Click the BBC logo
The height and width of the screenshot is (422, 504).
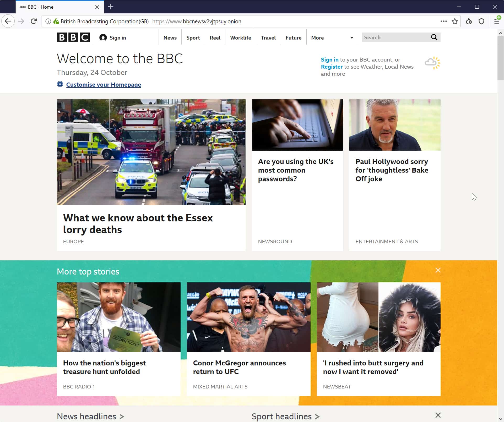(x=73, y=37)
